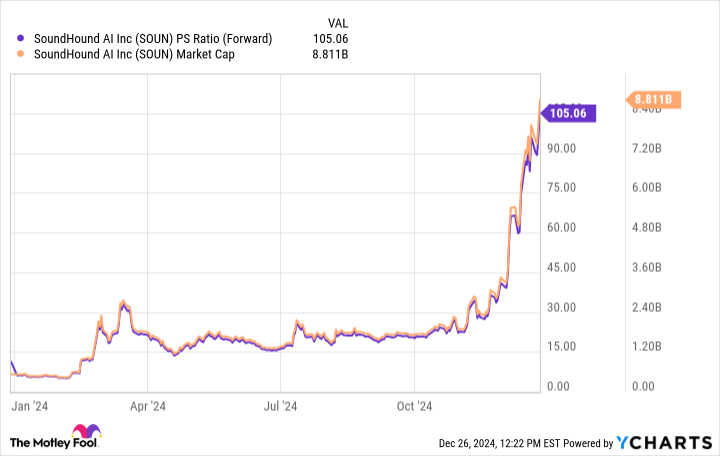720x456 pixels.
Task: Click the orange 8.811B value flag
Action: coord(653,99)
